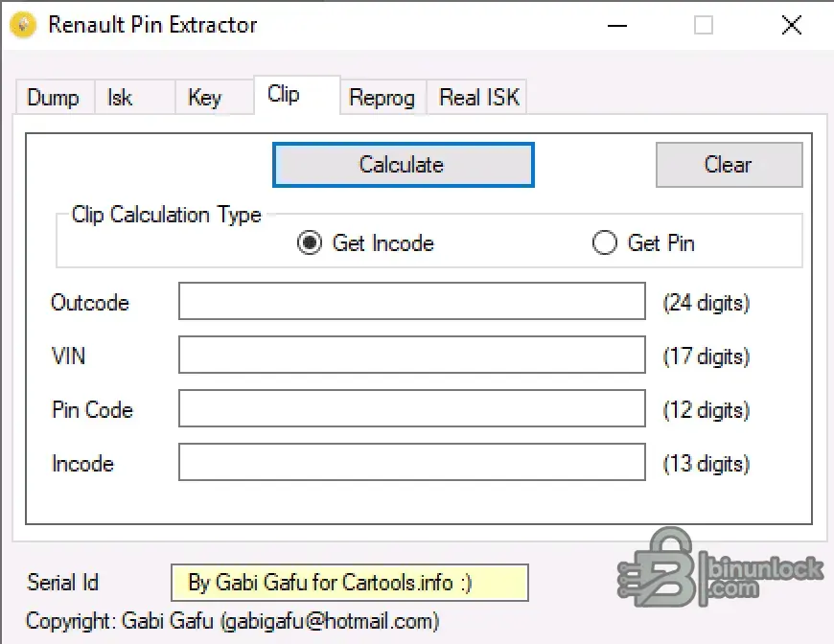Click into the VIN text box
Image resolution: width=834 pixels, height=644 pixels.
[412, 355]
